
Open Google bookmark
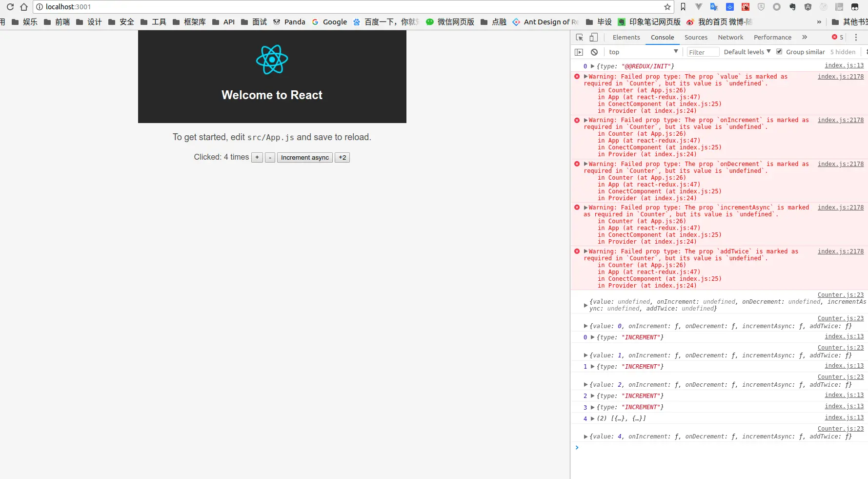[329, 22]
